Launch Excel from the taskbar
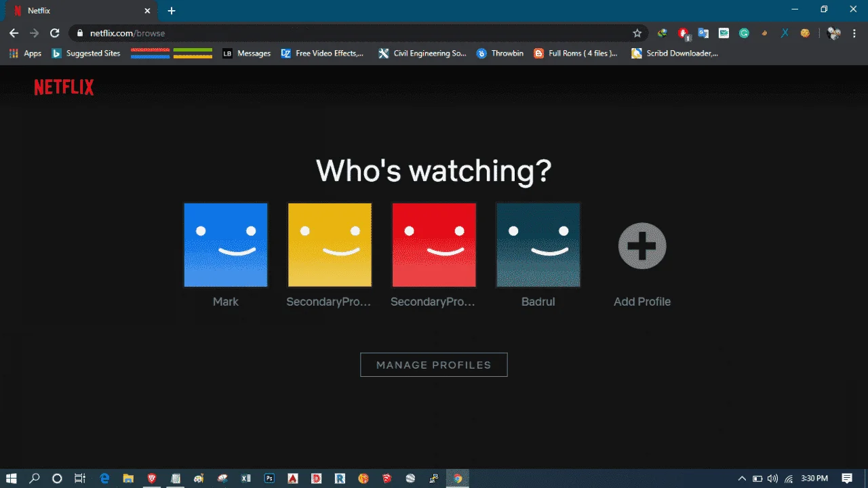The image size is (868, 488). tap(245, 479)
